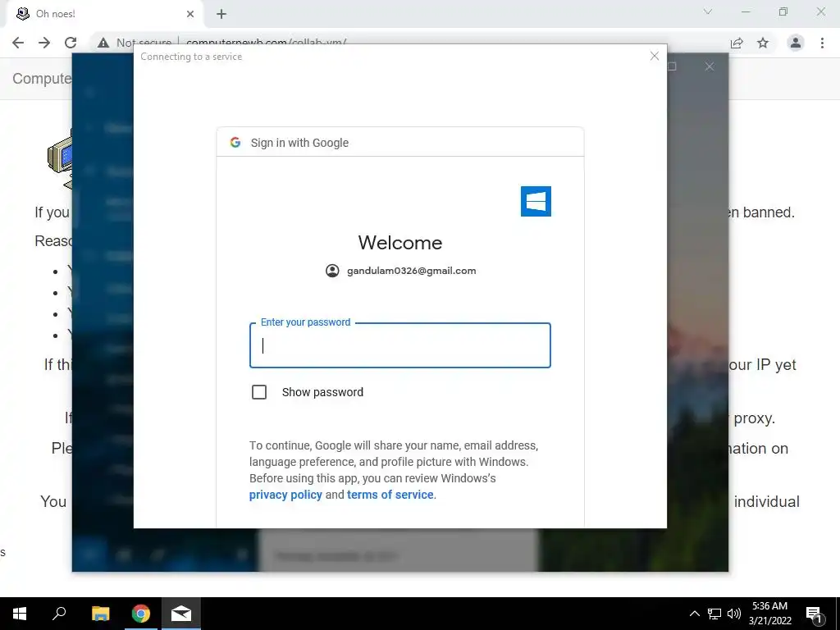Close the blurred background settings window
The width and height of the screenshot is (840, 630).
tap(710, 66)
